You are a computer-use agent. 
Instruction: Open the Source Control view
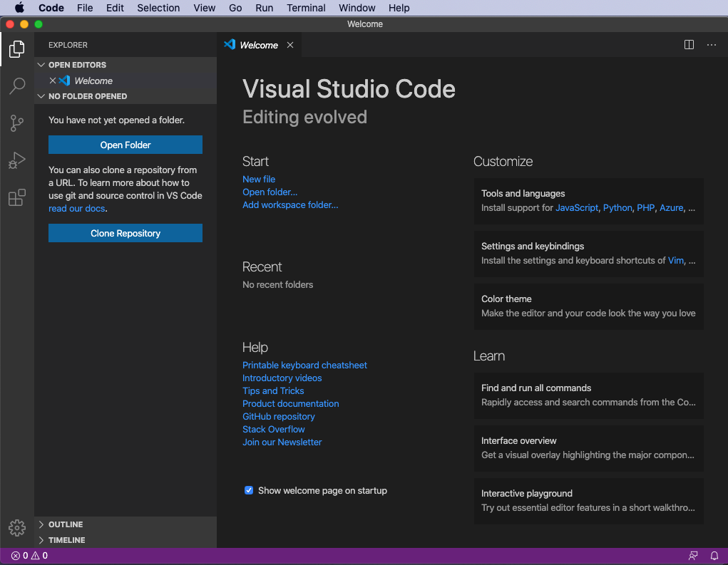[17, 123]
